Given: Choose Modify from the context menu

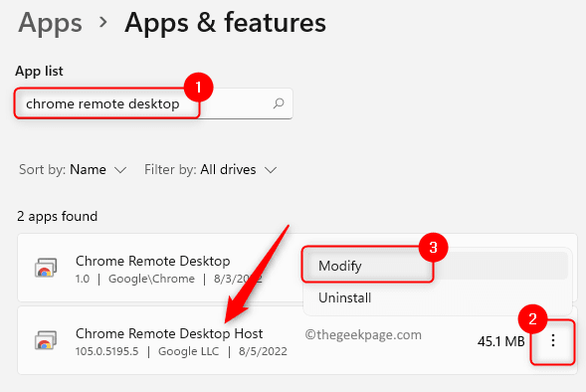Looking at the screenshot, I should click(x=436, y=266).
